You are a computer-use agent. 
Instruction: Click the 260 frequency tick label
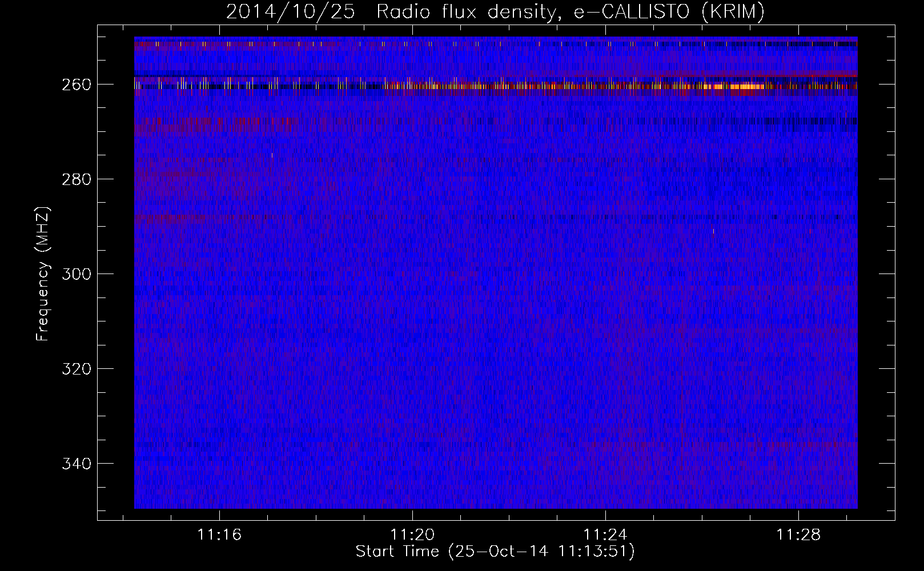[76, 85]
